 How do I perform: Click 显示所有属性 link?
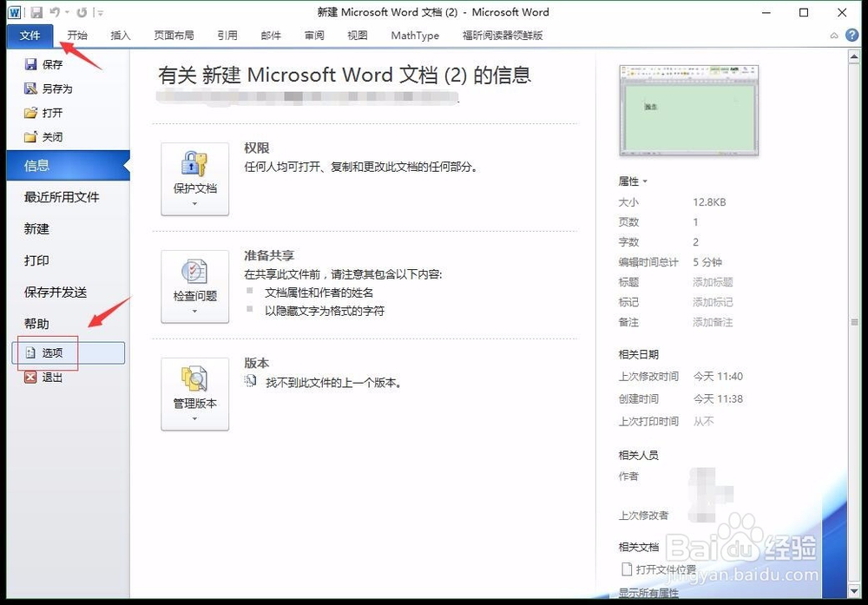(648, 593)
